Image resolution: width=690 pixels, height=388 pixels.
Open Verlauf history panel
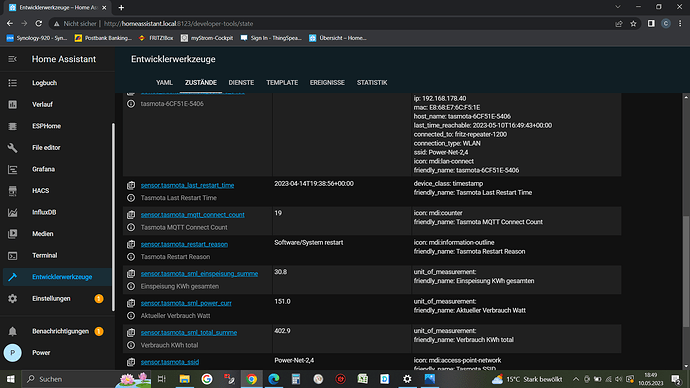coord(42,104)
